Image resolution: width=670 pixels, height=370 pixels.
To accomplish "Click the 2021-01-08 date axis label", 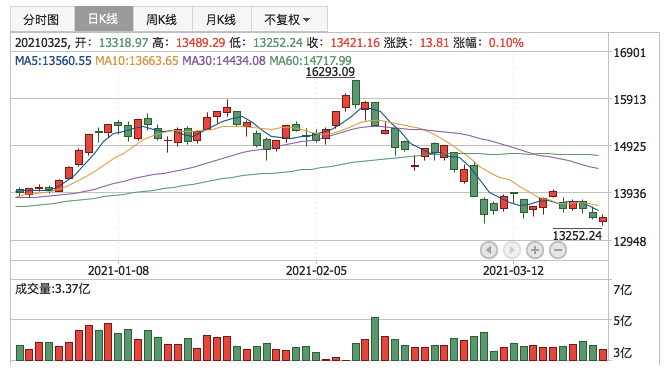I will tap(118, 271).
